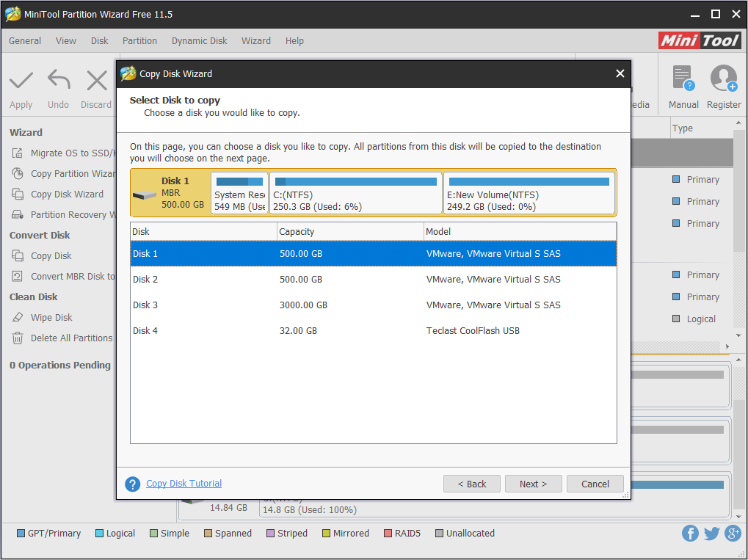The width and height of the screenshot is (748, 560).
Task: Click the Disk column header
Action: pos(203,232)
